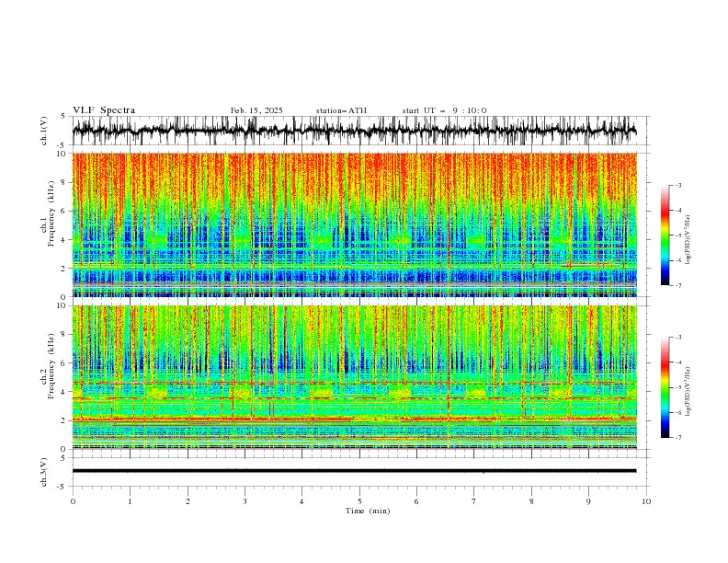Click the date 'Feb. 15, 2025'
Image resolution: width=728 pixels, height=563 pixels.
click(256, 110)
